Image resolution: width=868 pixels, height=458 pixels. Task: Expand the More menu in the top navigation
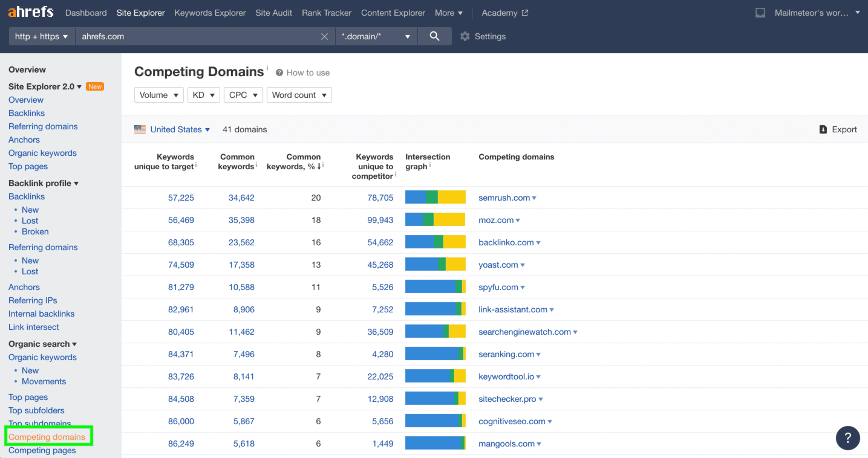point(449,13)
